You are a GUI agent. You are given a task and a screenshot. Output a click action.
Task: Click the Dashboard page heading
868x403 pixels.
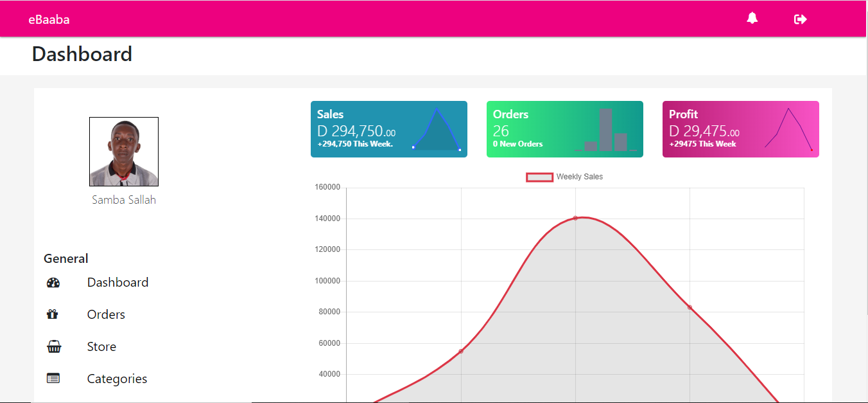pyautogui.click(x=82, y=54)
